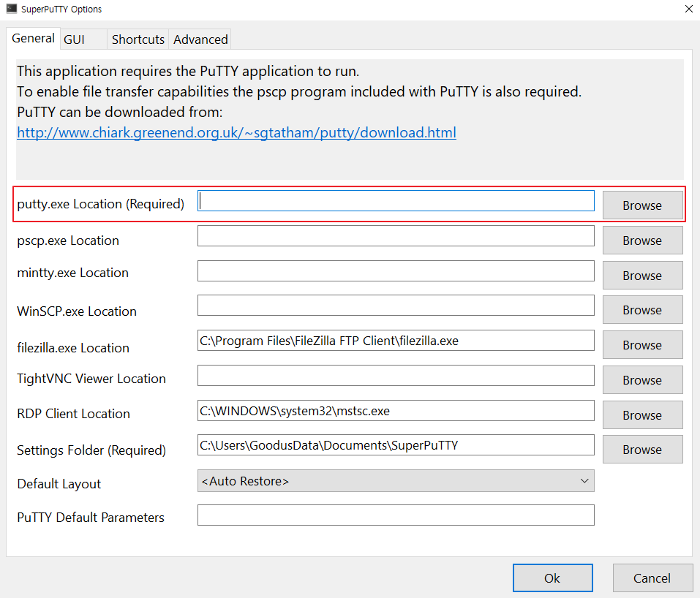Click the WinSCP.exe Location input field
This screenshot has height=598, width=700.
[x=396, y=306]
